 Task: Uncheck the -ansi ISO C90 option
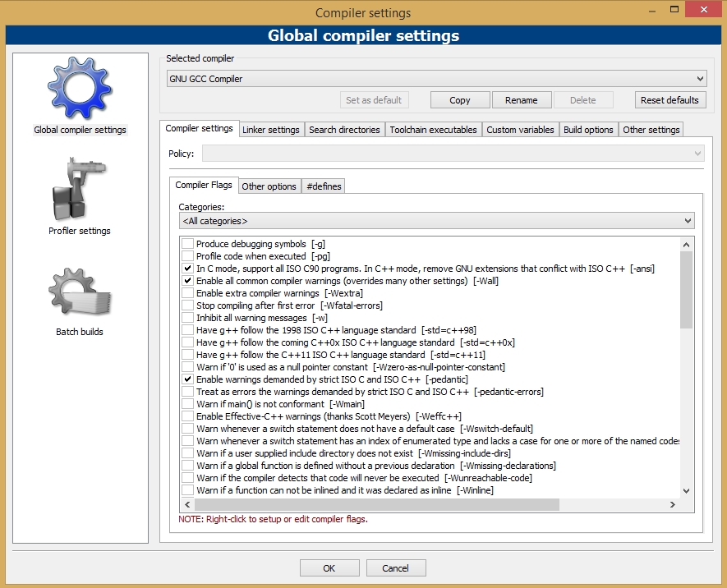coord(187,269)
